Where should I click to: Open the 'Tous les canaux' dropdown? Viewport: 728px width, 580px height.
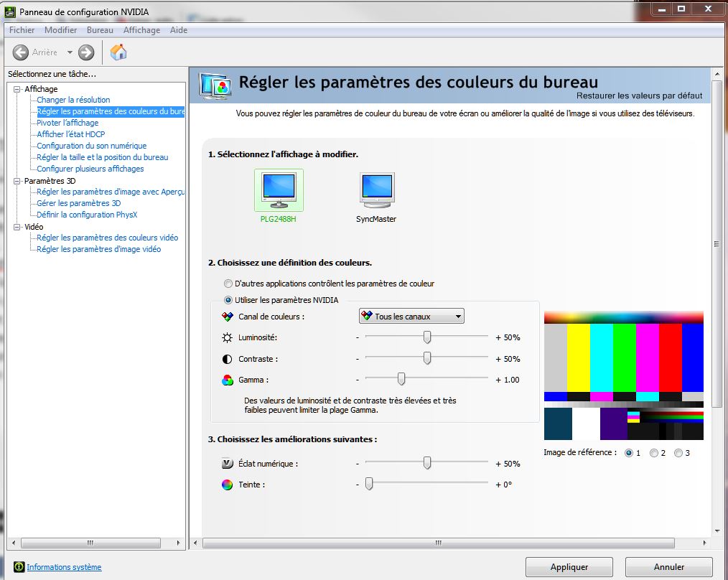coord(411,317)
